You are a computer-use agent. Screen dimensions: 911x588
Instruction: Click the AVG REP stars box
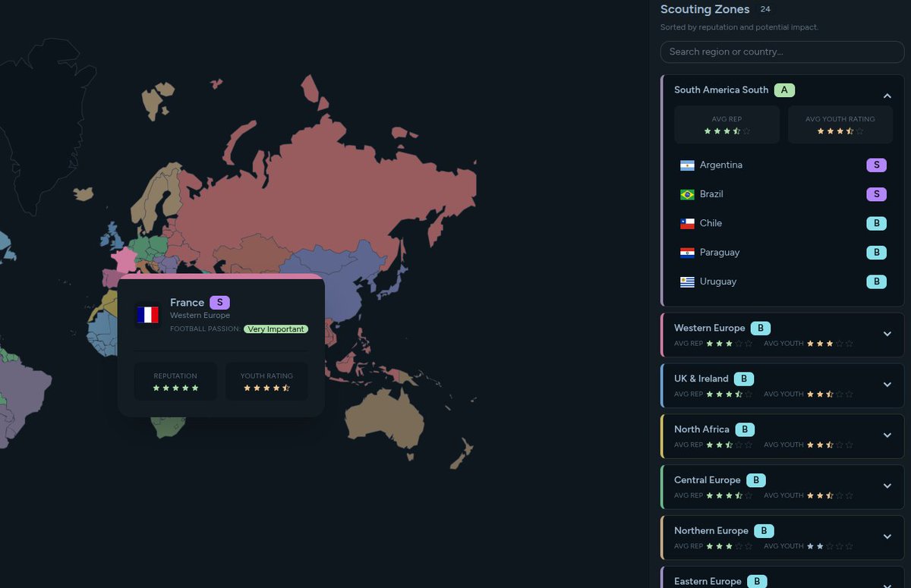pos(727,124)
